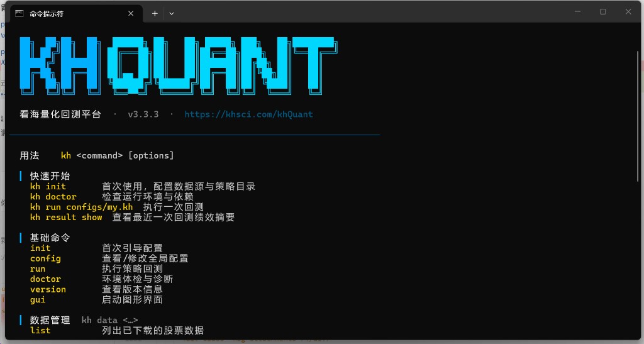
Task: Click 'kh run configs/my.kh' command
Action: click(81, 207)
